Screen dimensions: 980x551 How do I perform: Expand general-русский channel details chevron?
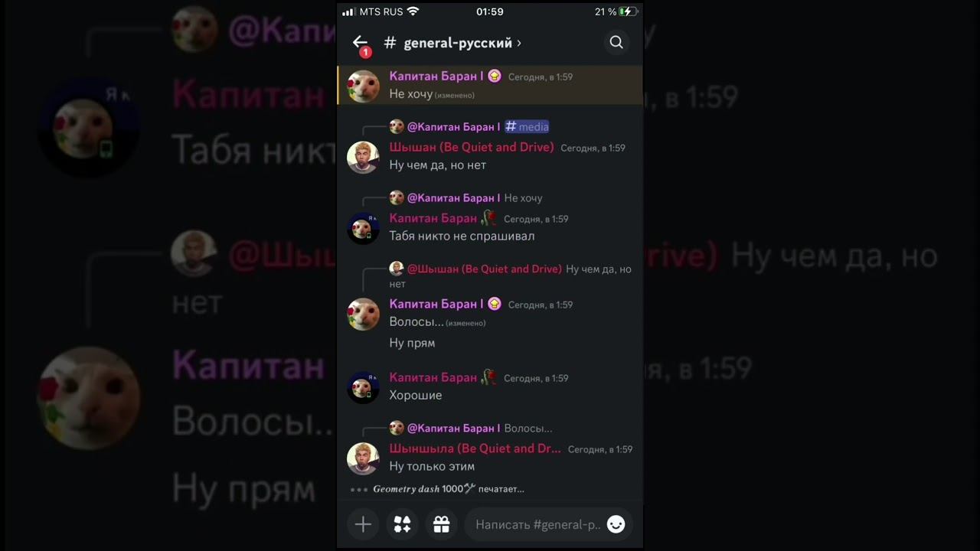tap(519, 43)
